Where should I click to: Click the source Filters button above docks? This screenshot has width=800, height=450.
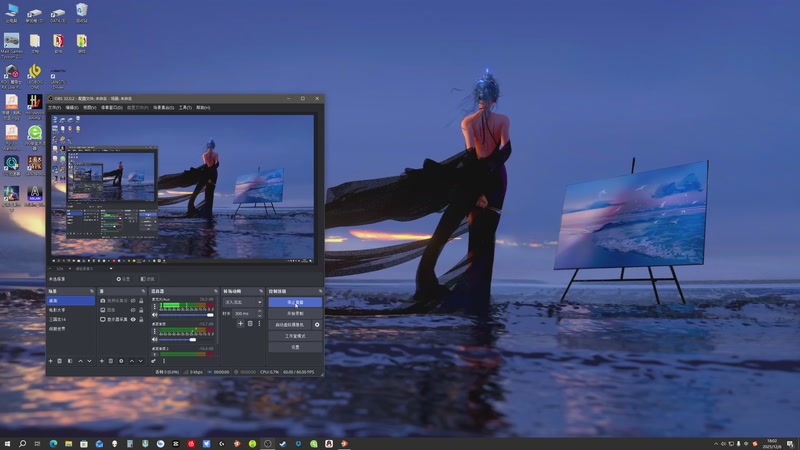point(147,279)
